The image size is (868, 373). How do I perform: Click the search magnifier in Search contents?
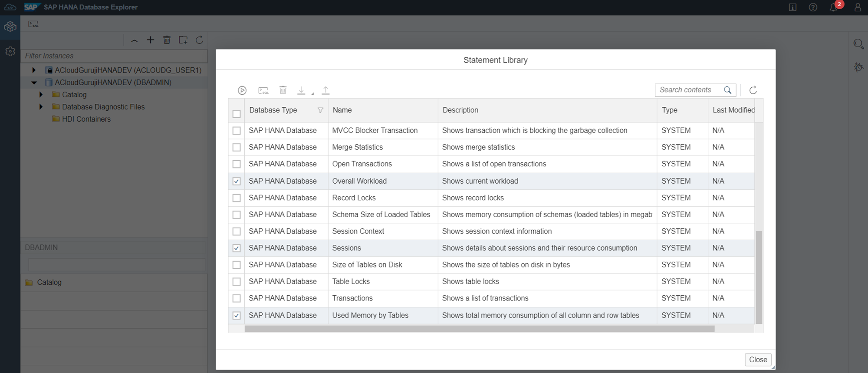pyautogui.click(x=728, y=90)
